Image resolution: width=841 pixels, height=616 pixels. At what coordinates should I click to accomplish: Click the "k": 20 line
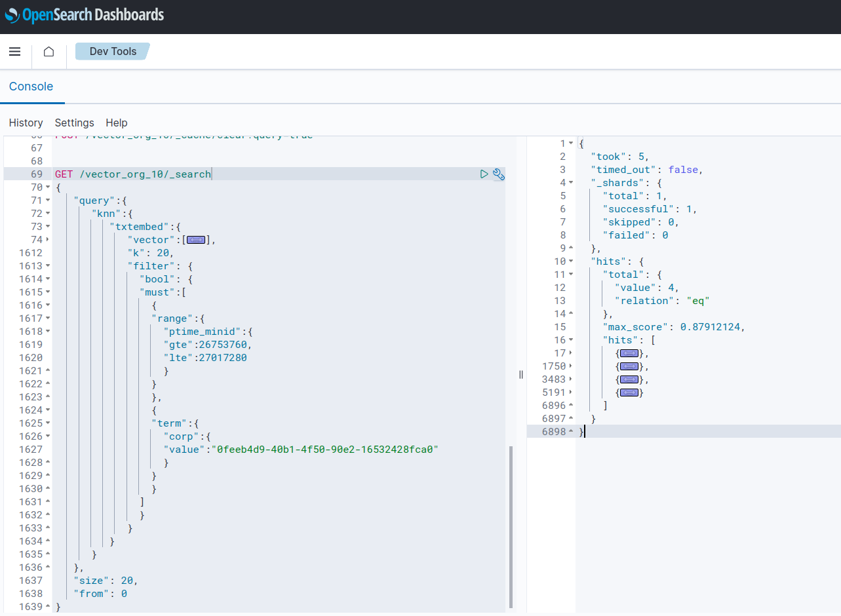(151, 253)
